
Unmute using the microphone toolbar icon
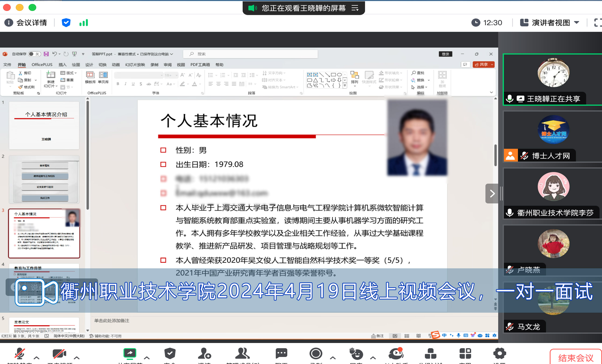click(x=20, y=353)
